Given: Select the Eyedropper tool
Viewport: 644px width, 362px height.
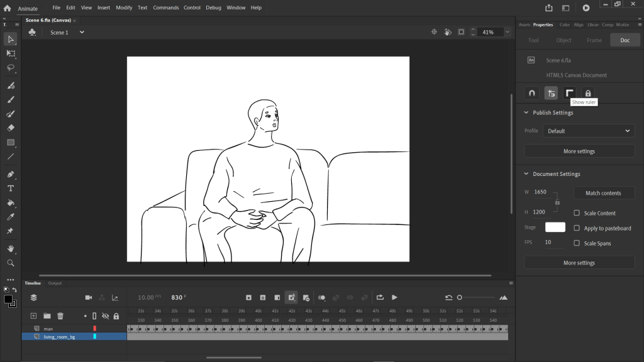Looking at the screenshot, I should coord(11,217).
